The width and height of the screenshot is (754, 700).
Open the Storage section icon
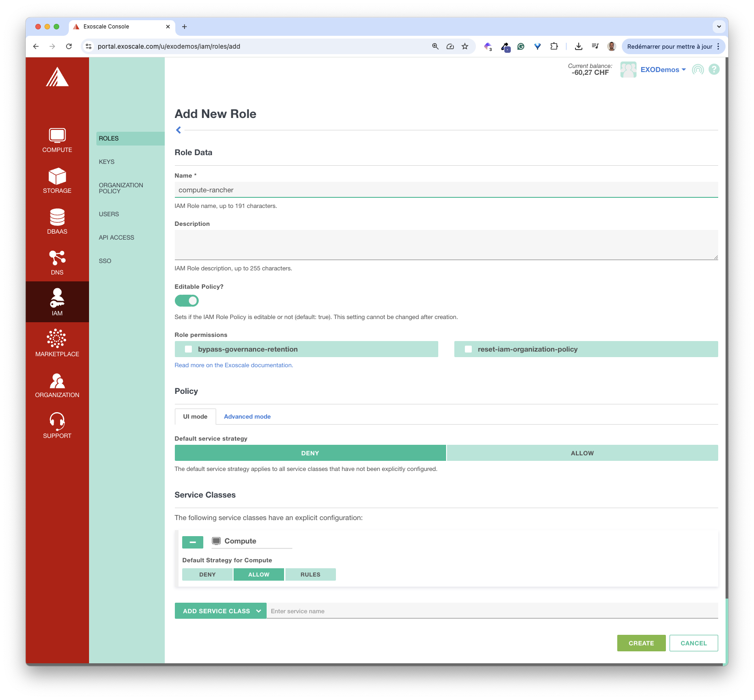coord(57,177)
